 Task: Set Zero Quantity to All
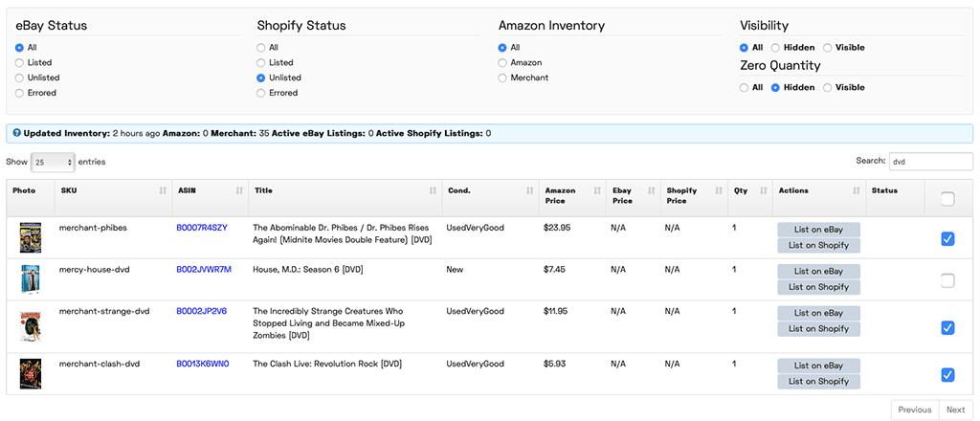744,87
